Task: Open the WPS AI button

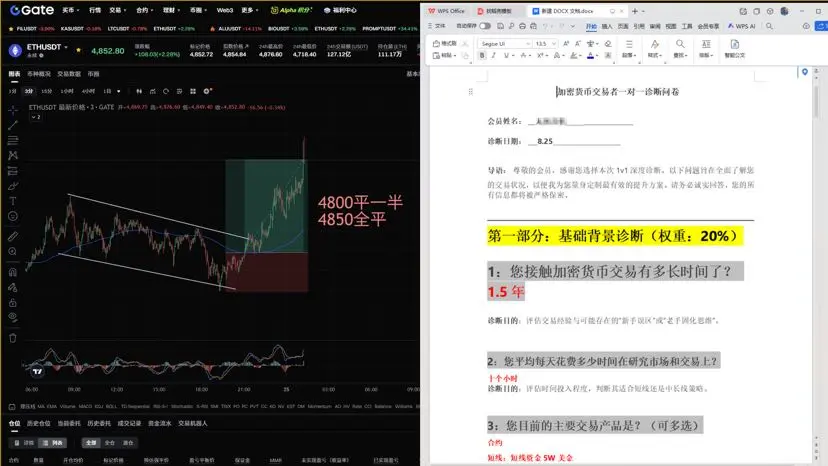Action: tap(741, 26)
